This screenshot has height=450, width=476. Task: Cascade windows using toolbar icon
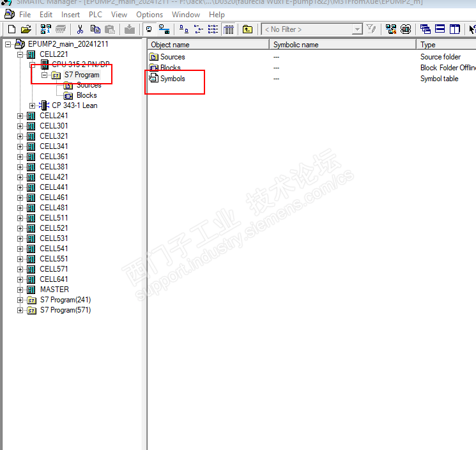426,29
